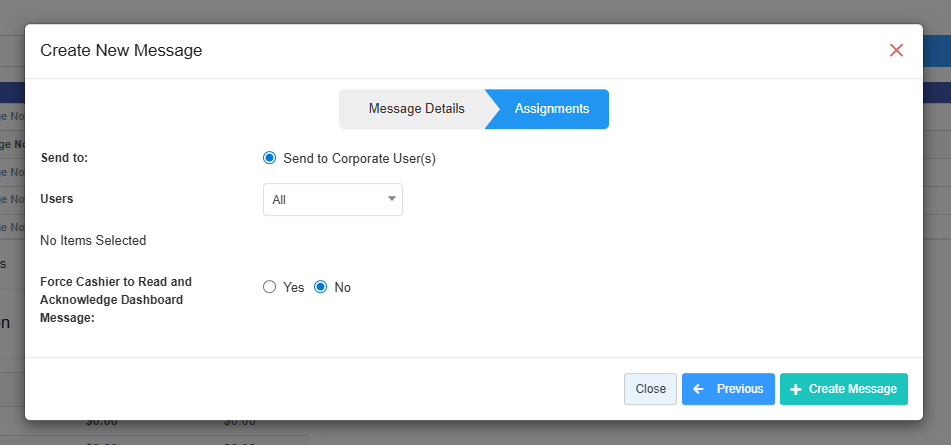Click the 'No Items Selected' text
This screenshot has width=951, height=445.
click(93, 240)
